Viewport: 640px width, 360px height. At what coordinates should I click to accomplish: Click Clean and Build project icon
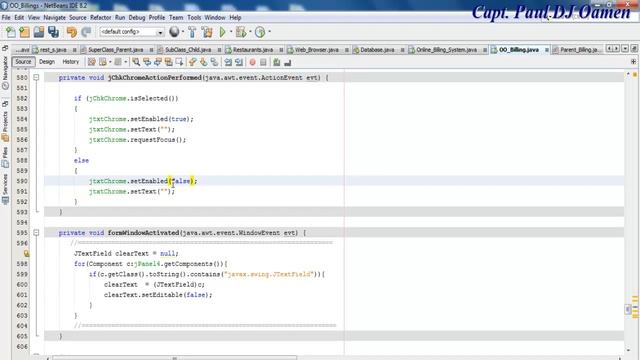click(207, 32)
